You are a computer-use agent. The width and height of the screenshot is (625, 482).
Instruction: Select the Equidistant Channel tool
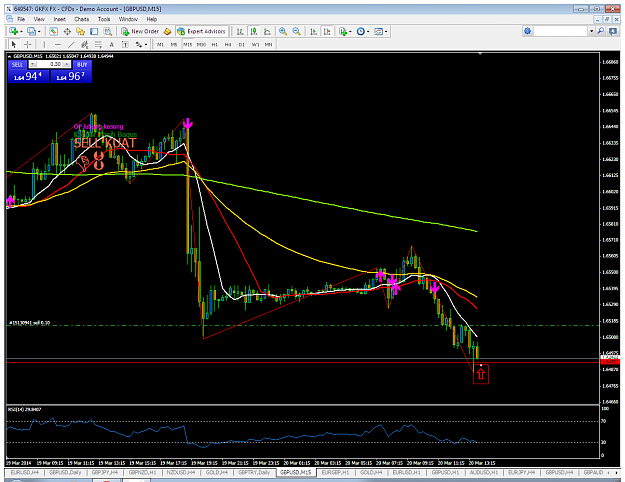click(x=85, y=44)
